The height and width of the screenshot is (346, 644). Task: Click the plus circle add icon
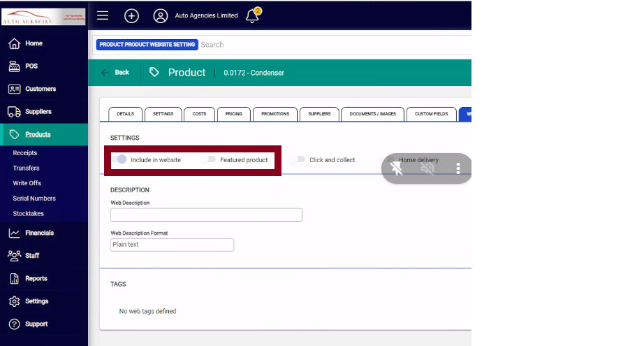click(x=131, y=15)
